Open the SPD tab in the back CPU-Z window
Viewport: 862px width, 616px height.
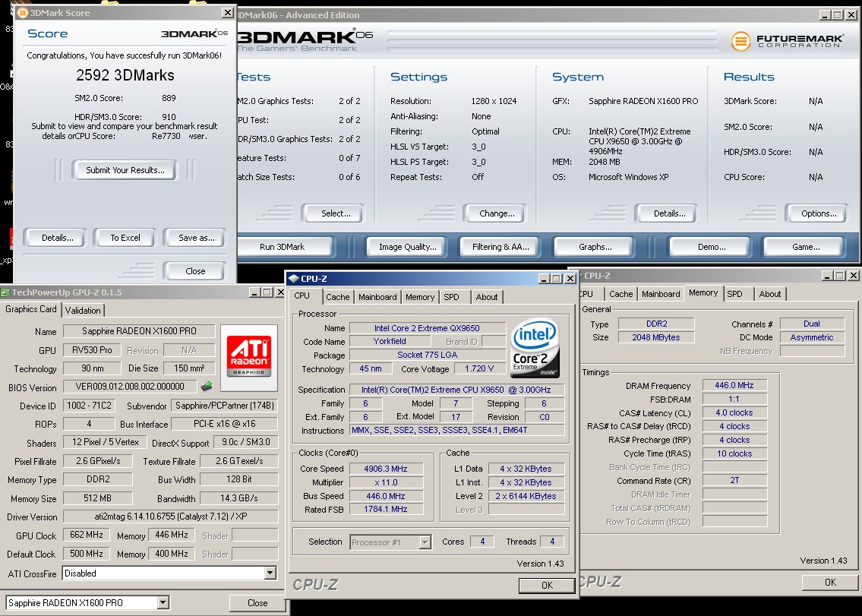[x=735, y=294]
